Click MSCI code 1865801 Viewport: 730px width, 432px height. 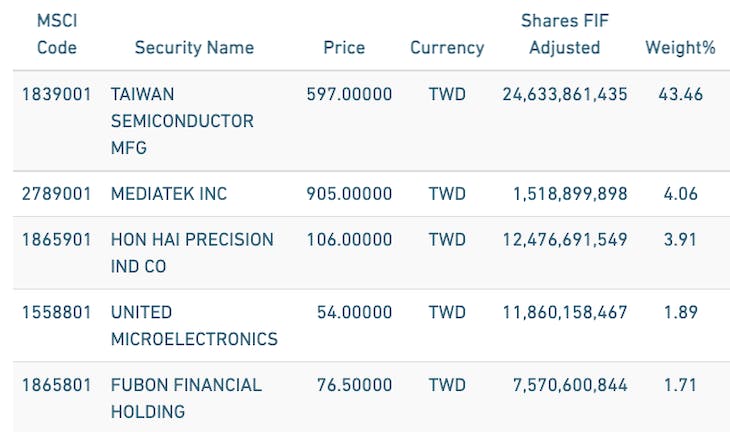[56, 384]
